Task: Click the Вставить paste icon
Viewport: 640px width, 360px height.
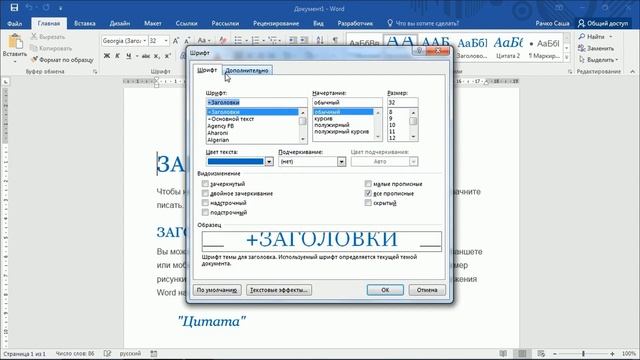Action: tap(15, 42)
